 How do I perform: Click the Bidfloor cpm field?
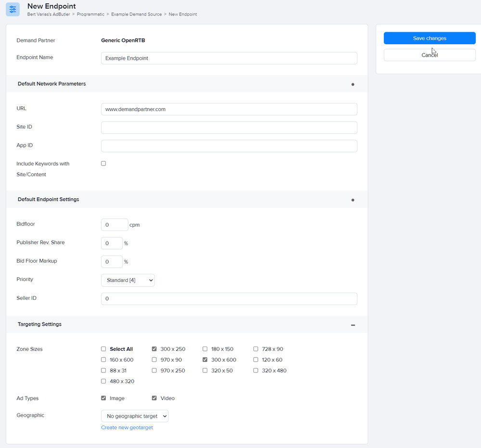tap(114, 225)
